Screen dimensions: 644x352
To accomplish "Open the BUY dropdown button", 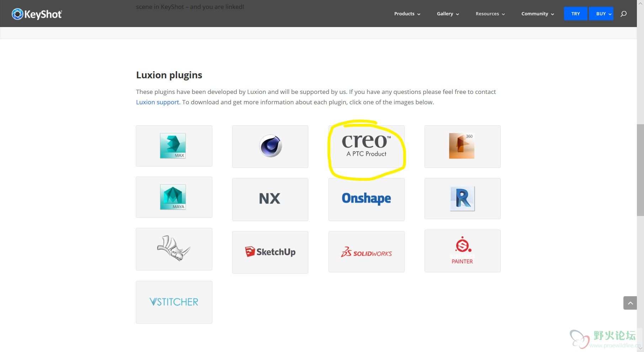I will (x=601, y=14).
